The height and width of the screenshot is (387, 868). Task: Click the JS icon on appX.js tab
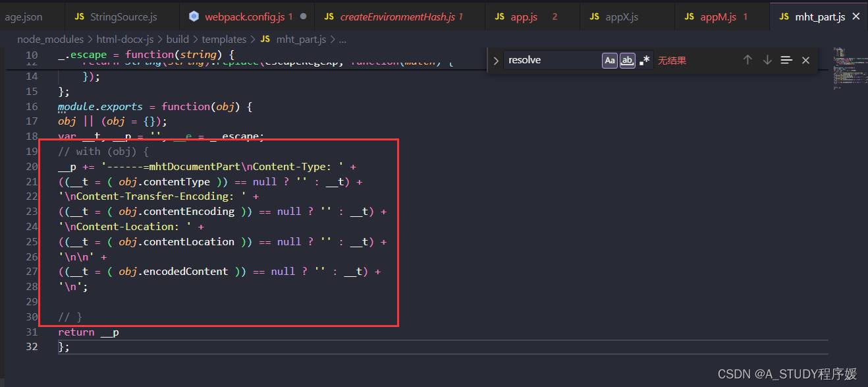[594, 16]
